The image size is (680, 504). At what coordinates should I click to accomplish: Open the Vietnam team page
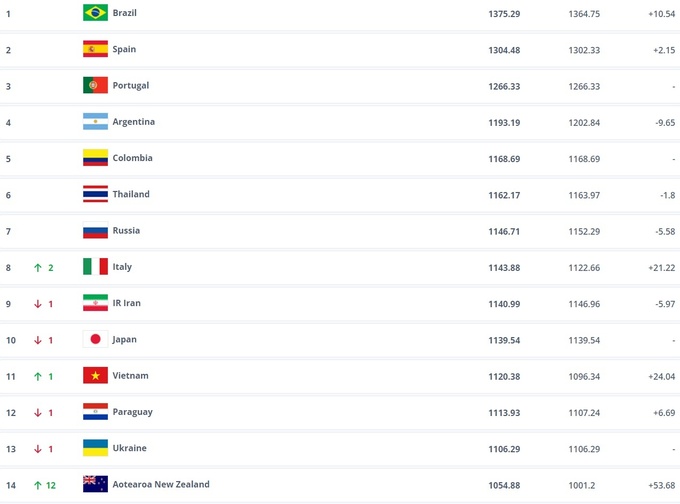pyautogui.click(x=130, y=376)
